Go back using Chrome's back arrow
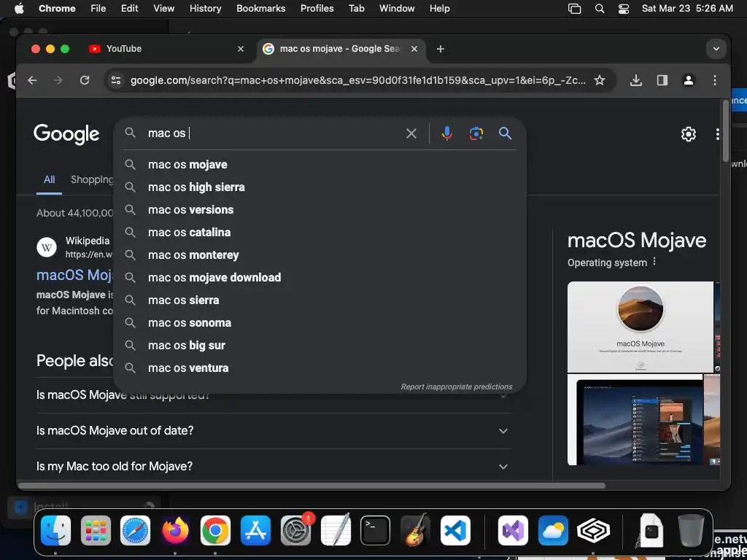The height and width of the screenshot is (560, 747). click(32, 80)
